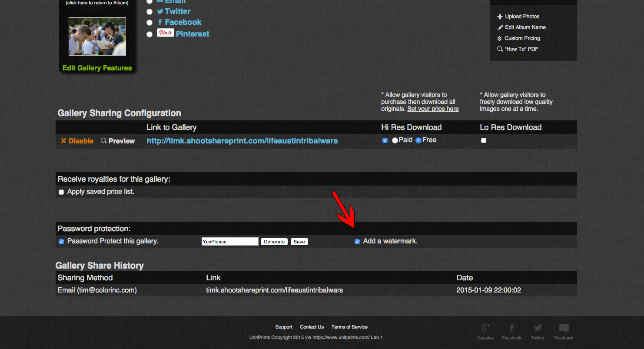Screen dimensions: 644x349
Task: Open the Feedback speech bubble icon
Action: tap(564, 328)
